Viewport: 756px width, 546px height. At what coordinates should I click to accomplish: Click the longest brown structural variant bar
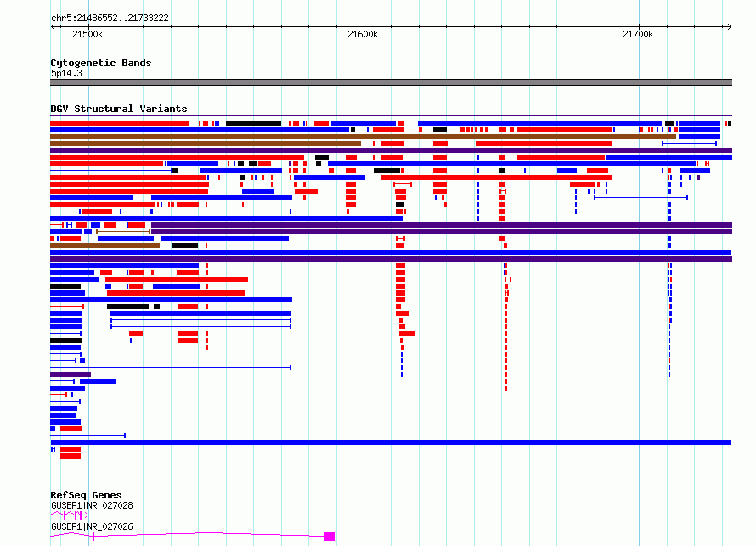(x=363, y=137)
